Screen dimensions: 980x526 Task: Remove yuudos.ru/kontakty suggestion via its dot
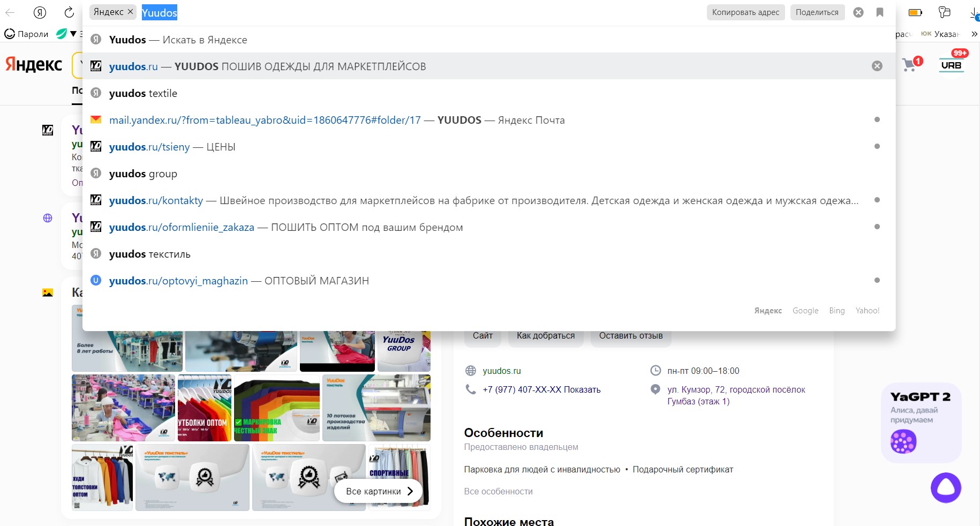(877, 200)
